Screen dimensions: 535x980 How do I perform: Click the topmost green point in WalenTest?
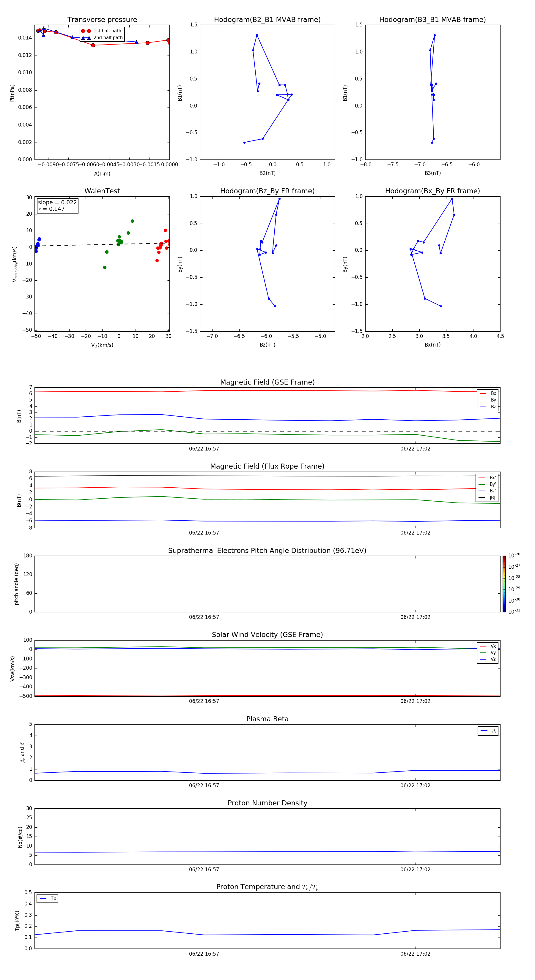(132, 221)
